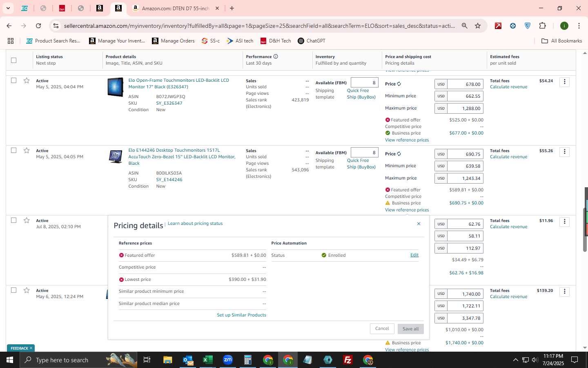
Task: Go back to the previous page
Action: tap(9, 26)
